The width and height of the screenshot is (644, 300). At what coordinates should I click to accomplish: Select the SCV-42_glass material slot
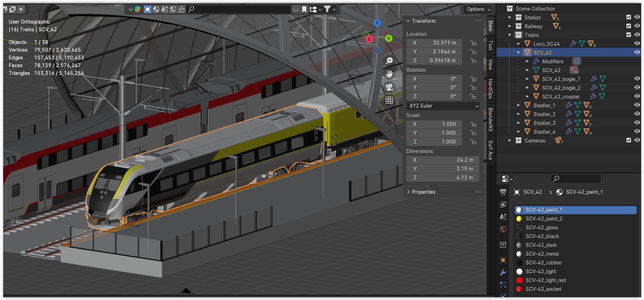click(x=575, y=228)
